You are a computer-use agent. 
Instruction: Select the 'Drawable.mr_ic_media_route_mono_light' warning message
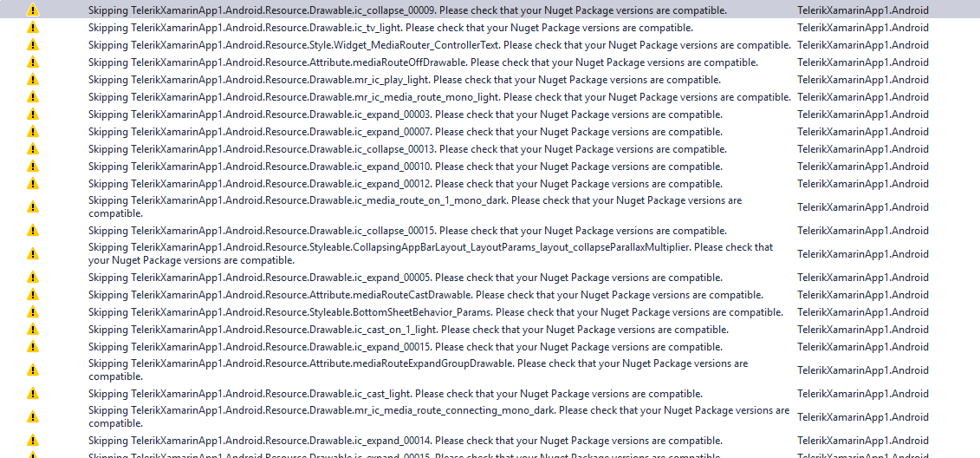[439, 97]
